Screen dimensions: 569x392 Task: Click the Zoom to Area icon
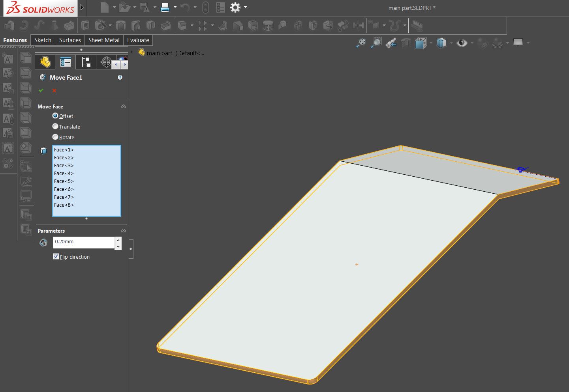point(376,43)
